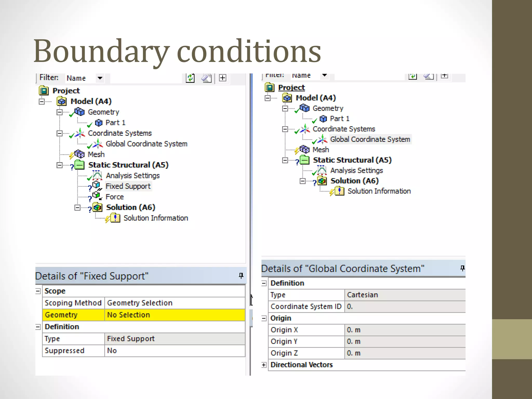Collapse Model (A4) node in right tree

point(267,98)
